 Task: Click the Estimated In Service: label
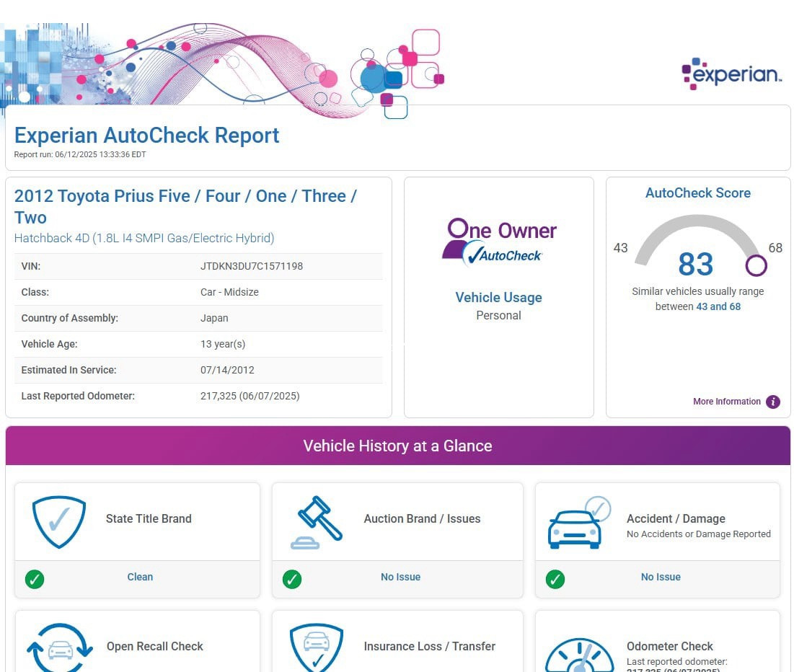pyautogui.click(x=69, y=370)
